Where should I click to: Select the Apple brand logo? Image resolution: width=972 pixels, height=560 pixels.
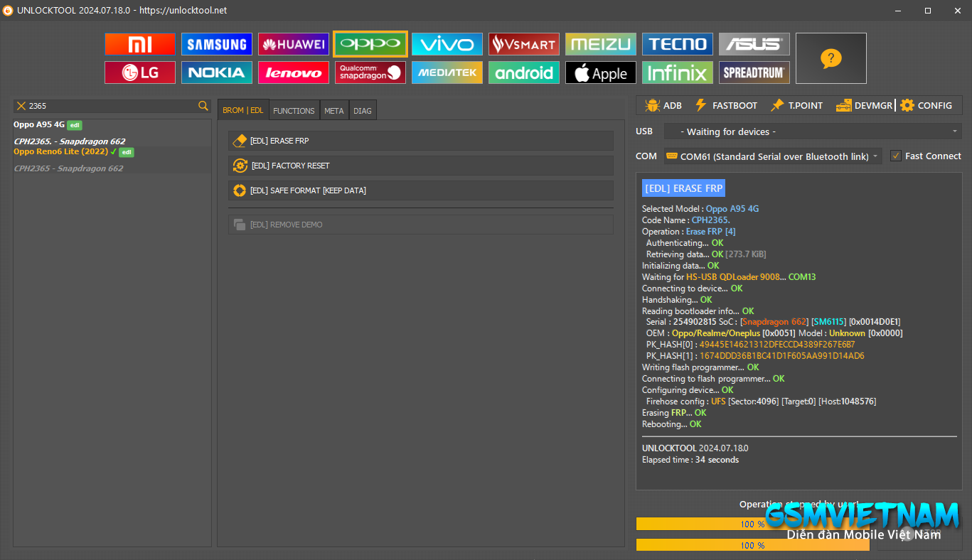[601, 72]
